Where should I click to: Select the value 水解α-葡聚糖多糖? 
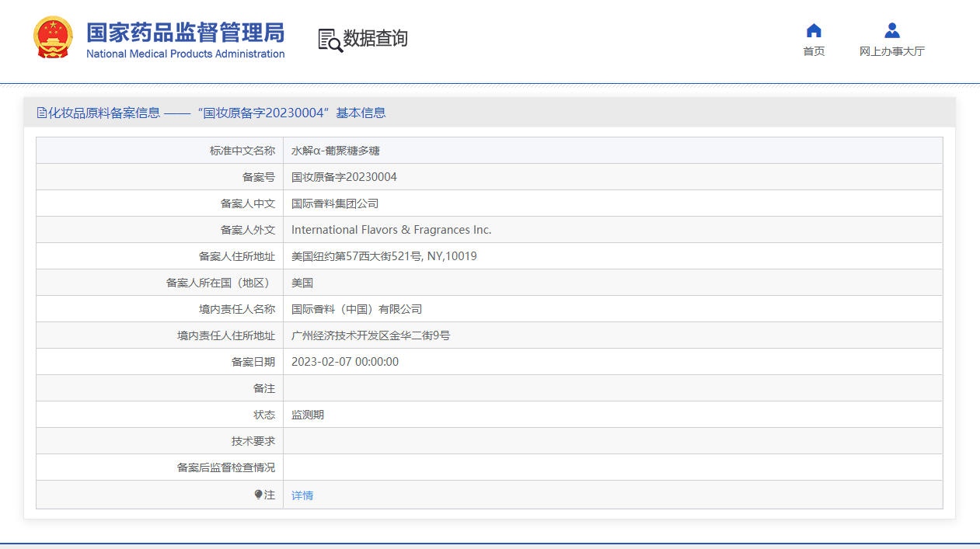click(336, 151)
